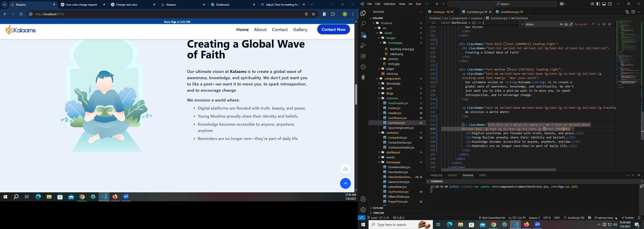Bookmark this page with star icon
Viewport: 644px width, 229px height.
click(x=314, y=14)
